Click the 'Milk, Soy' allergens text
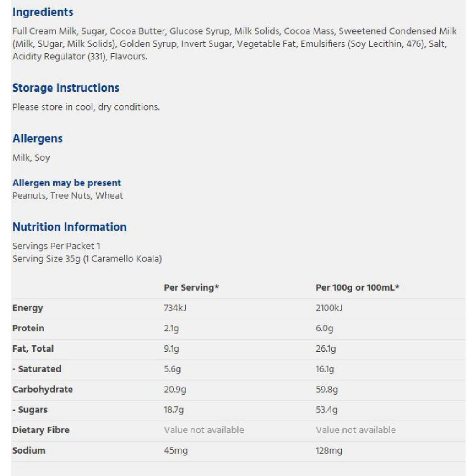476x476 pixels. pos(31,158)
